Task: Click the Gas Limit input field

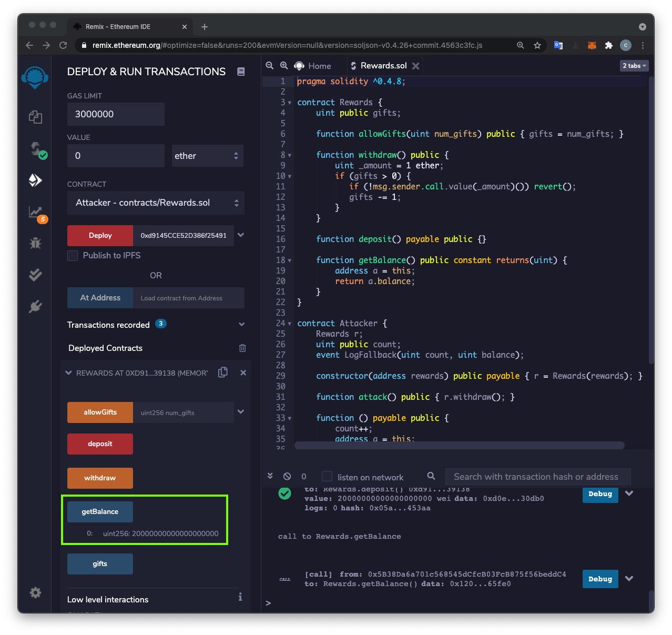Action: tap(116, 114)
